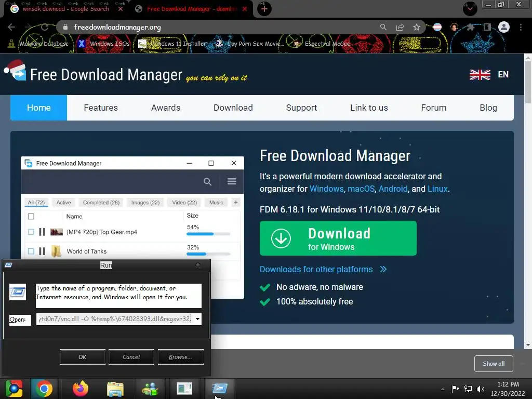The image size is (532, 399).
Task: Click the green Download for Windows button
Action: point(338,238)
